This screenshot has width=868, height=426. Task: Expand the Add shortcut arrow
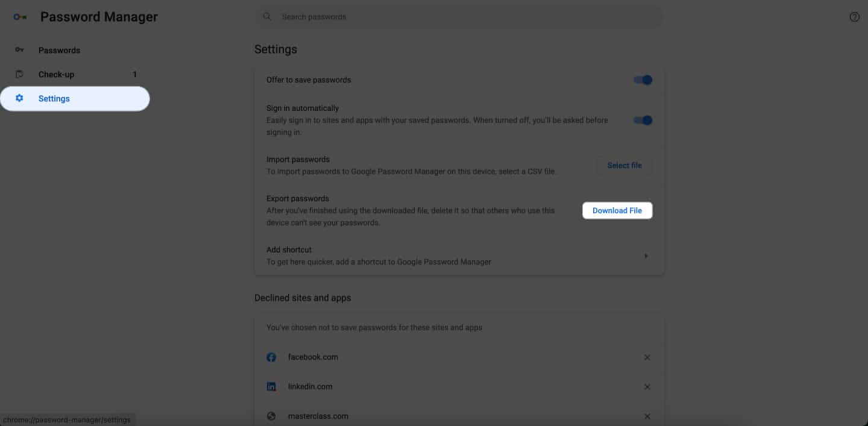tap(646, 256)
